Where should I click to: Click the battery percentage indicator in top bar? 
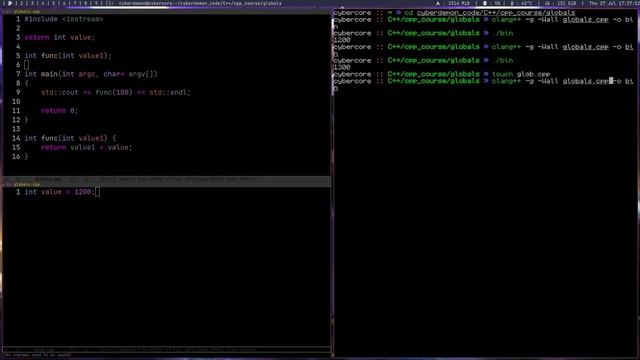493,3
